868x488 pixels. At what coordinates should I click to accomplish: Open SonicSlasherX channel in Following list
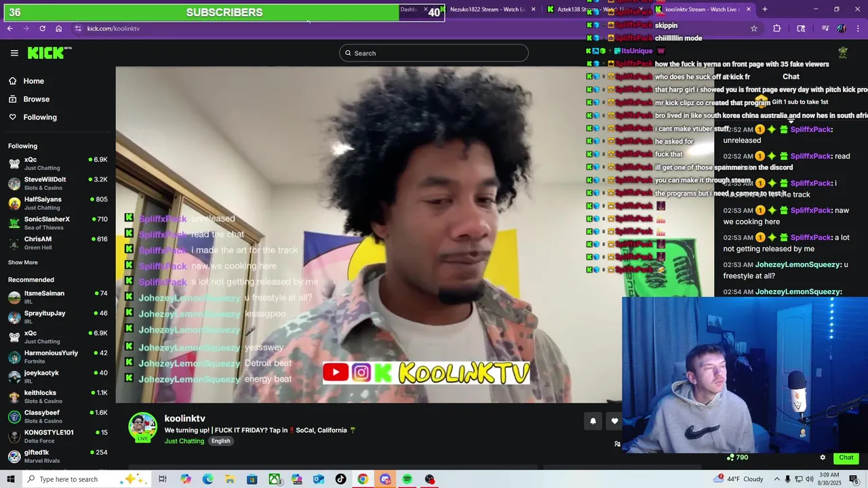(x=58, y=223)
